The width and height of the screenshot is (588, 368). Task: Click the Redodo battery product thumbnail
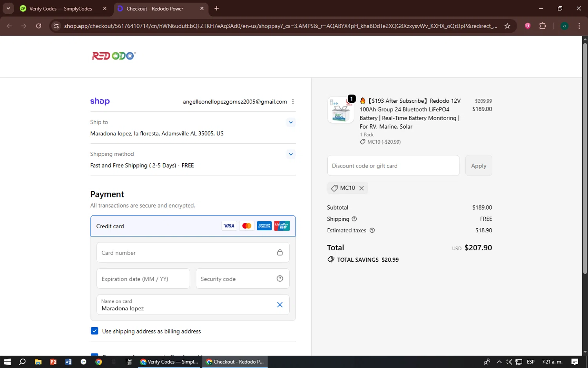(x=341, y=110)
